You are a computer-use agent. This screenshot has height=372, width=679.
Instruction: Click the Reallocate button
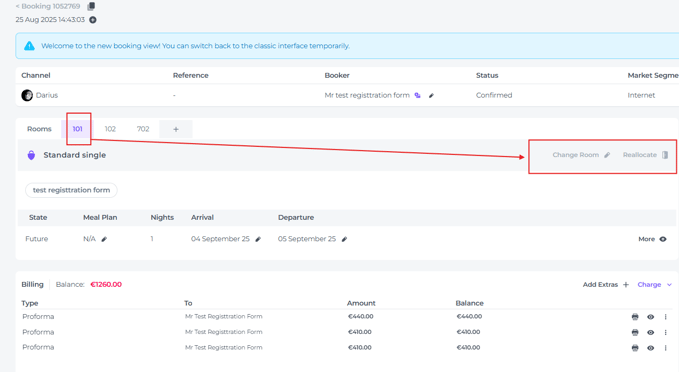(x=645, y=155)
